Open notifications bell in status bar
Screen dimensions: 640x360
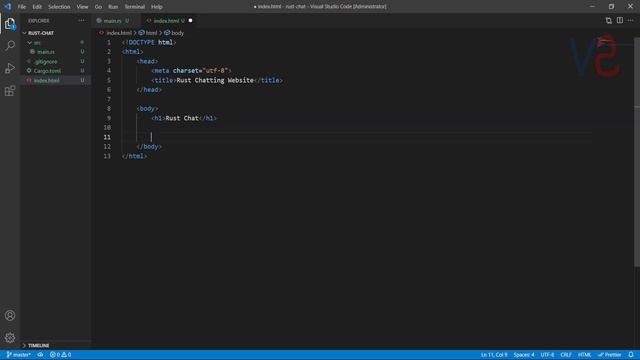tap(631, 355)
